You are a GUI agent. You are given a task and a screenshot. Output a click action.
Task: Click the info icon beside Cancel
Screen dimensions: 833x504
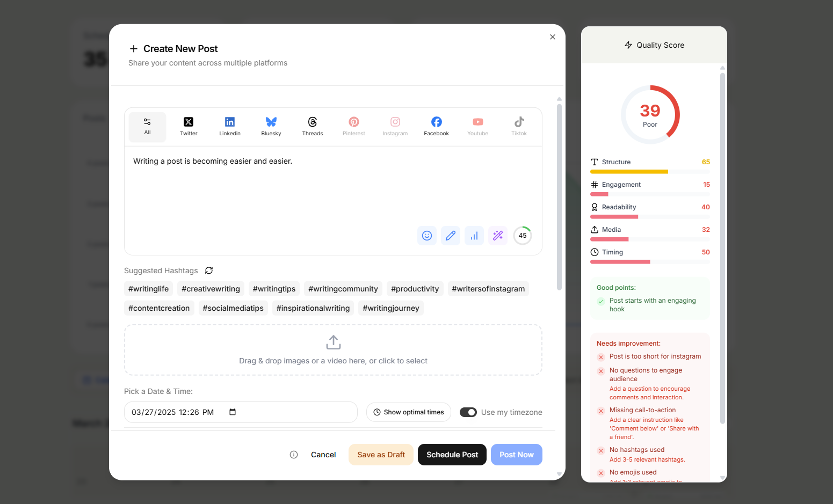[294, 455]
